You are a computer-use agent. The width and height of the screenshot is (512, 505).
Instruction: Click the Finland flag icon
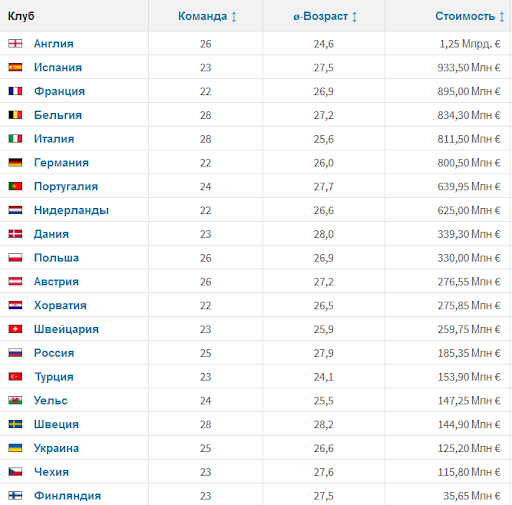tap(15, 496)
